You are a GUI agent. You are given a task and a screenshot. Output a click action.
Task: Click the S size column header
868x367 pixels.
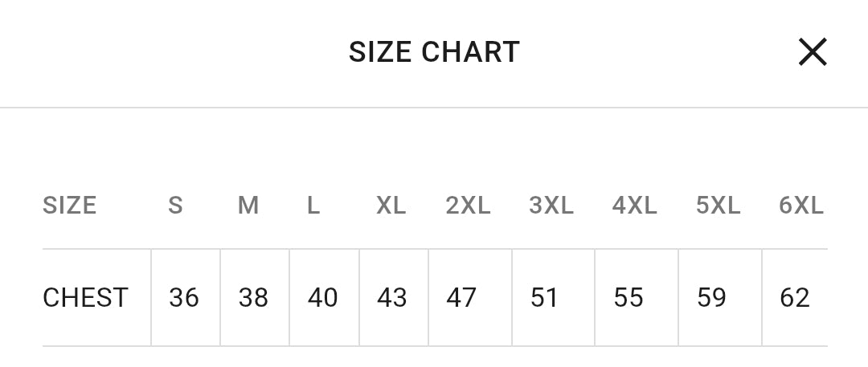click(175, 206)
